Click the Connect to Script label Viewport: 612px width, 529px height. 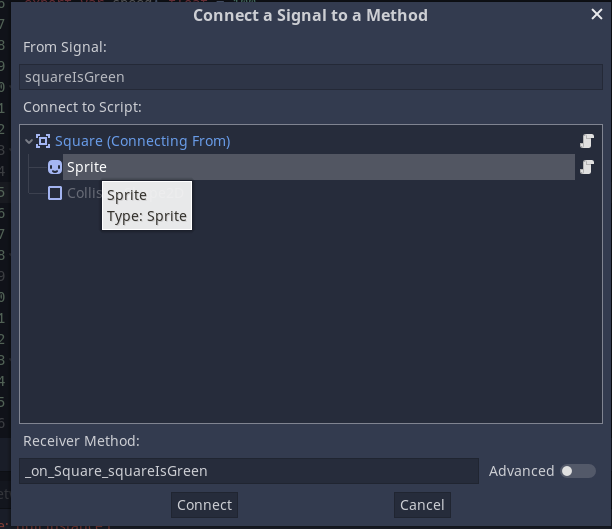(82, 107)
